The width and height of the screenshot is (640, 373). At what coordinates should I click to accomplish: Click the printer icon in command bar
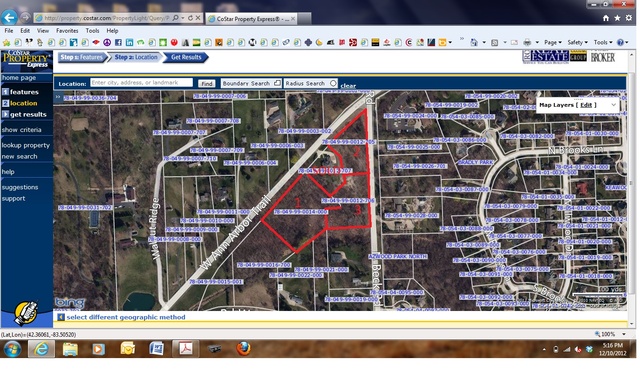pyautogui.click(x=527, y=42)
